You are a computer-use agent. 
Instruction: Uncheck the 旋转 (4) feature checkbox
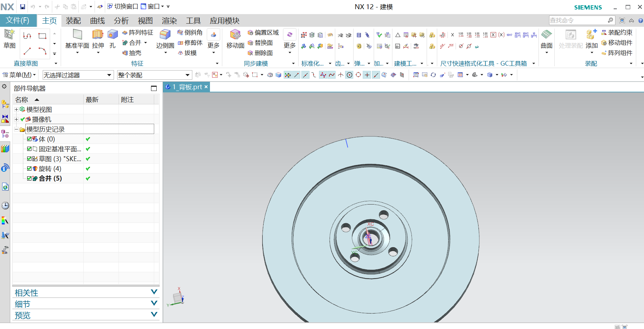click(29, 169)
